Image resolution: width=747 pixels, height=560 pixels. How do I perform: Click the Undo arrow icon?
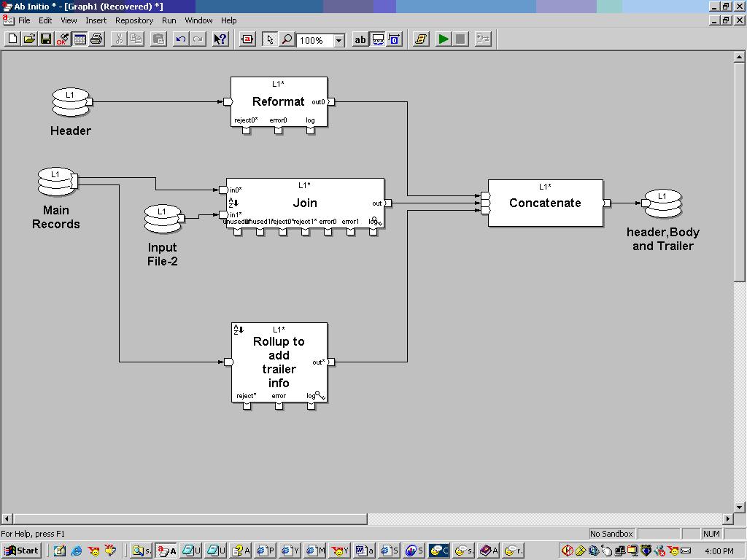(x=182, y=39)
